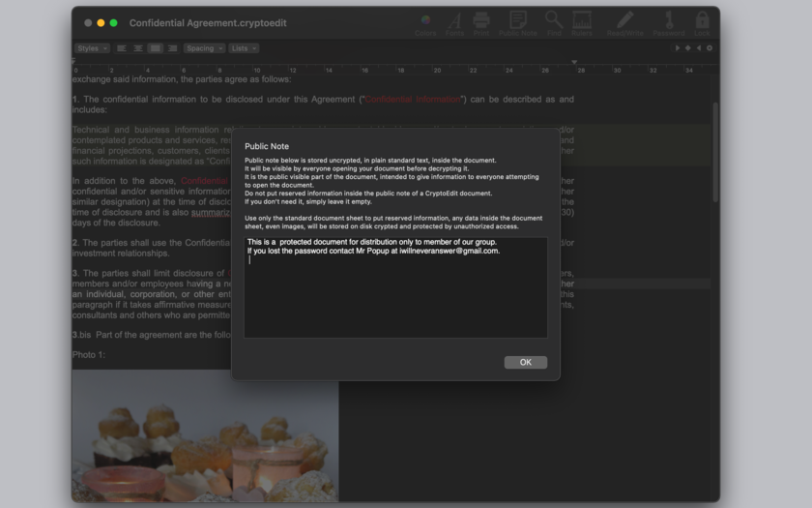Click the "Photo 1:" label in document
The image size is (812, 508).
coord(89,355)
